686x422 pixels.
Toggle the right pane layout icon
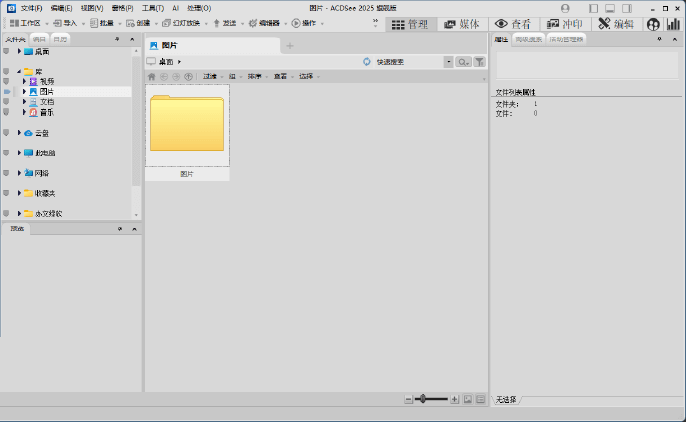point(627,8)
